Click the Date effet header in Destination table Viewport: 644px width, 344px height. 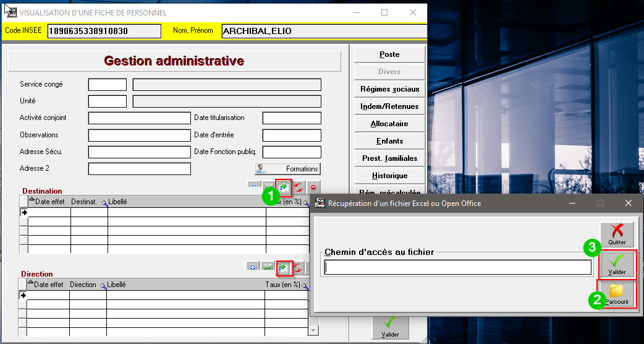point(49,202)
